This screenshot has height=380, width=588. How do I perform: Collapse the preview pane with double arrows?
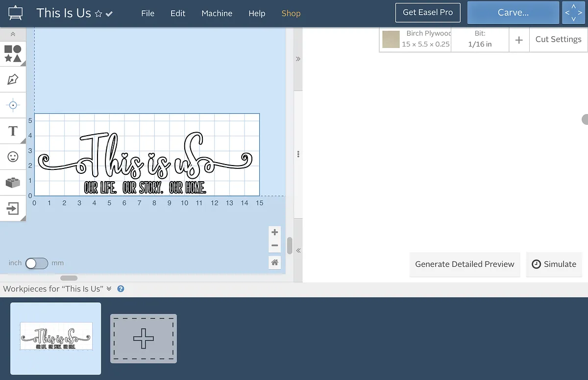[298, 59]
